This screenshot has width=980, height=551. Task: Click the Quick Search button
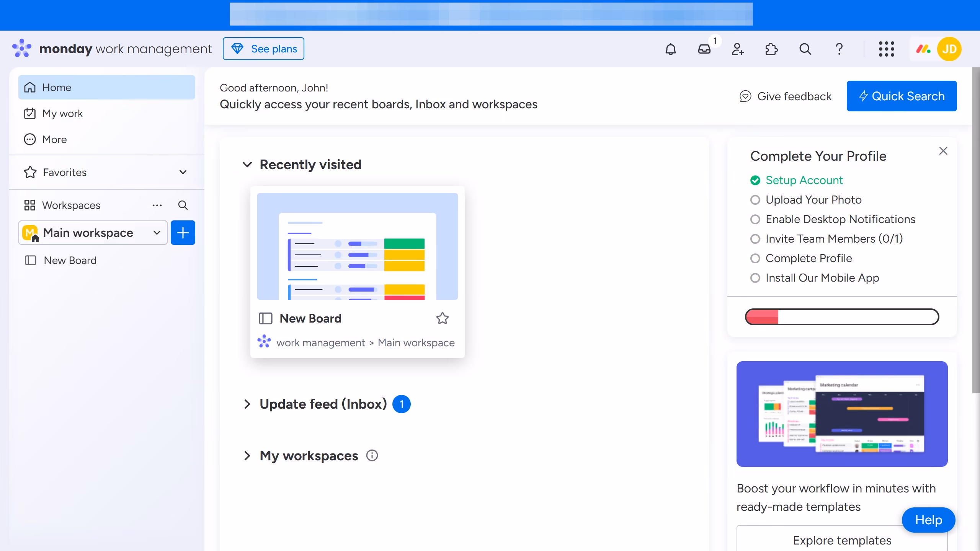(x=902, y=96)
